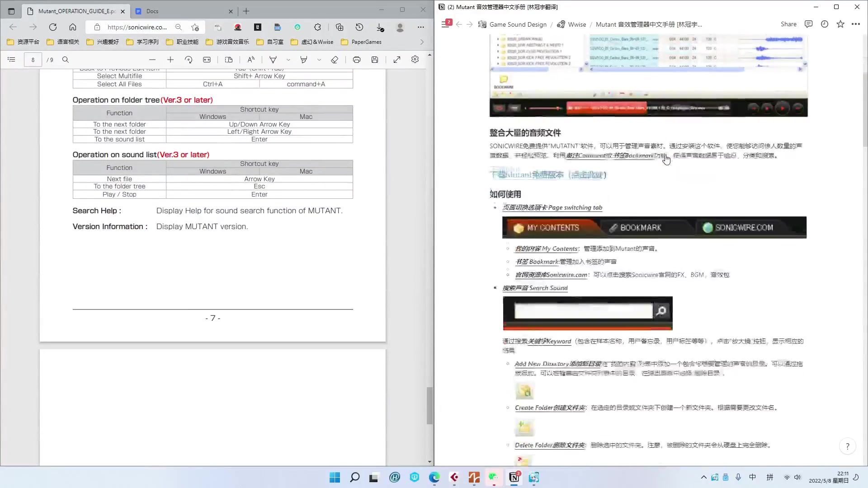The height and width of the screenshot is (488, 868).
Task: Select the PDF draw pen tool
Action: coord(273,60)
